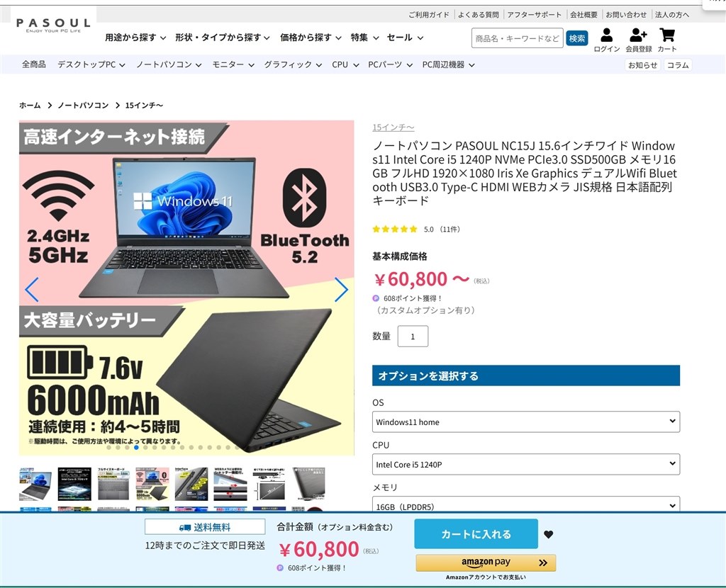Open member registration icon
Image resolution: width=726 pixels, height=588 pixels.
(x=638, y=35)
